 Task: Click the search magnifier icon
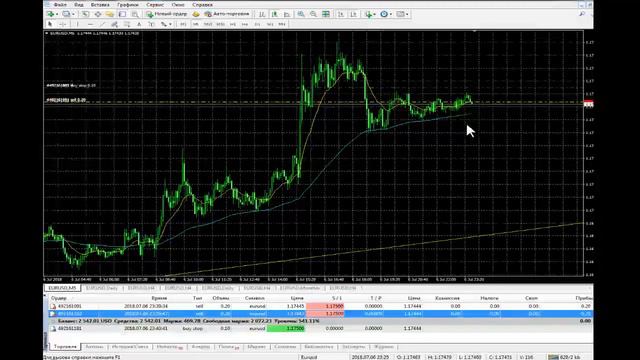tap(582, 14)
